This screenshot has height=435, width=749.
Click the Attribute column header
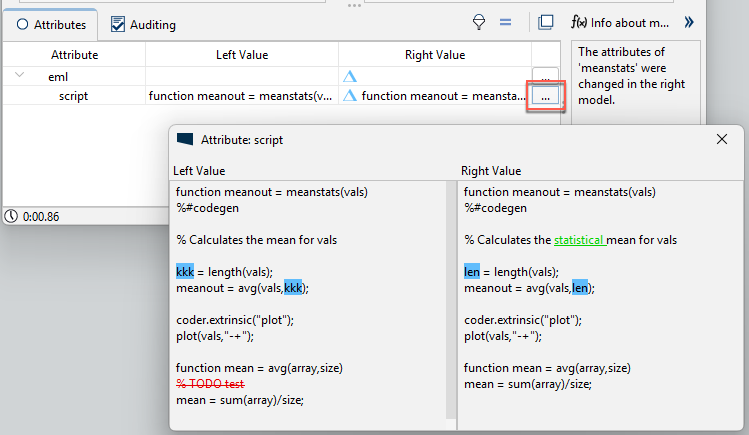(x=75, y=55)
